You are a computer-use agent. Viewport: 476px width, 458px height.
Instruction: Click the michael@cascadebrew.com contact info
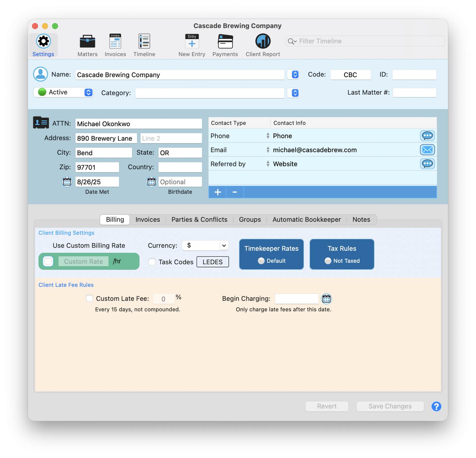(x=315, y=150)
